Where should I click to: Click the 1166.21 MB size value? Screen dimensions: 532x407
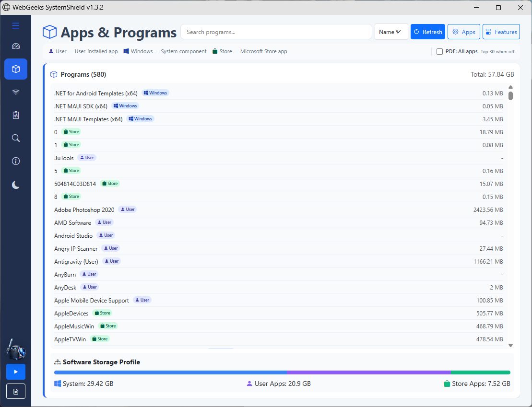pos(488,261)
